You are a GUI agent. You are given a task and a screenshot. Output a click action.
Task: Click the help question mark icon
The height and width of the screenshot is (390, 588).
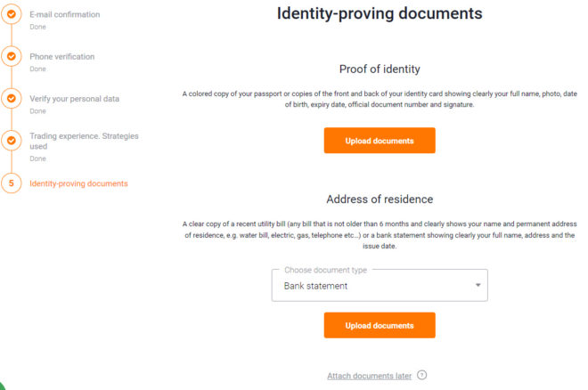point(422,375)
